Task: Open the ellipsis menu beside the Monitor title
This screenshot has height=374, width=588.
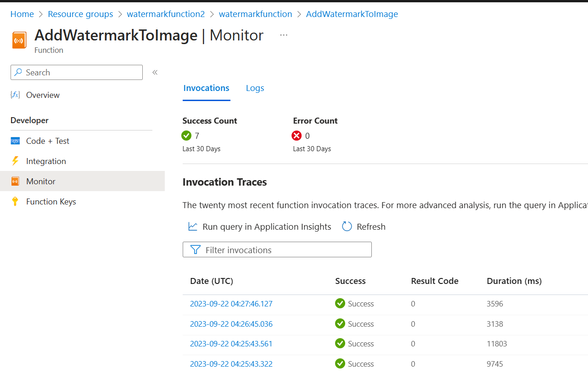Action: pyautogui.click(x=283, y=35)
